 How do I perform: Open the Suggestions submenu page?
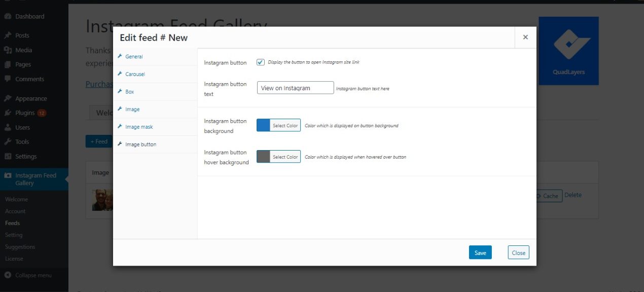click(x=20, y=247)
